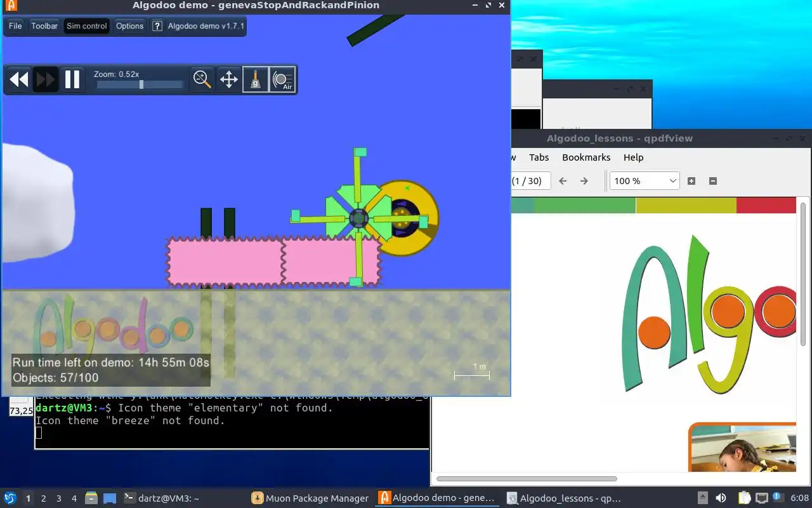Open the 100 % zoom dropdown in qpdfview
Viewport: 812px width, 508px height.
coord(645,181)
